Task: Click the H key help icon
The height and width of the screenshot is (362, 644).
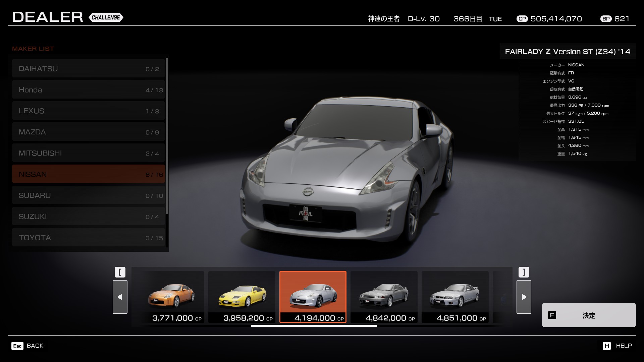Action: [x=606, y=346]
